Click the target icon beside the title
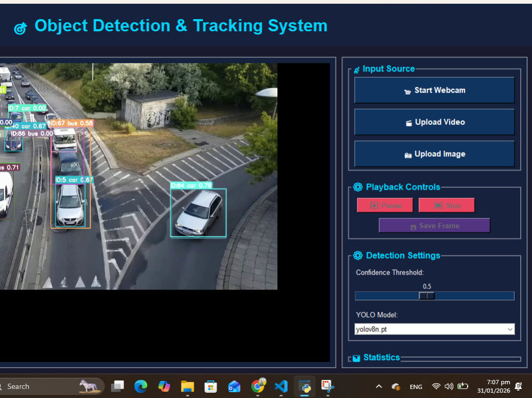 click(20, 28)
